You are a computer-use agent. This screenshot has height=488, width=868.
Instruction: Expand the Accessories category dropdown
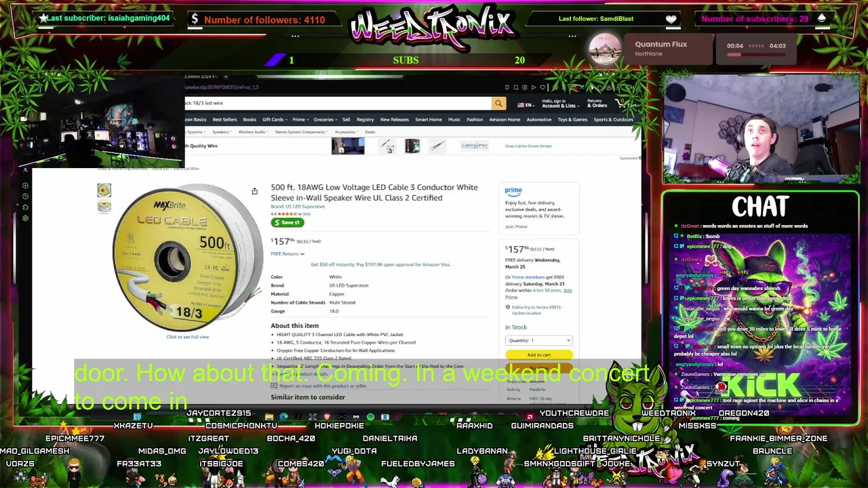point(347,131)
